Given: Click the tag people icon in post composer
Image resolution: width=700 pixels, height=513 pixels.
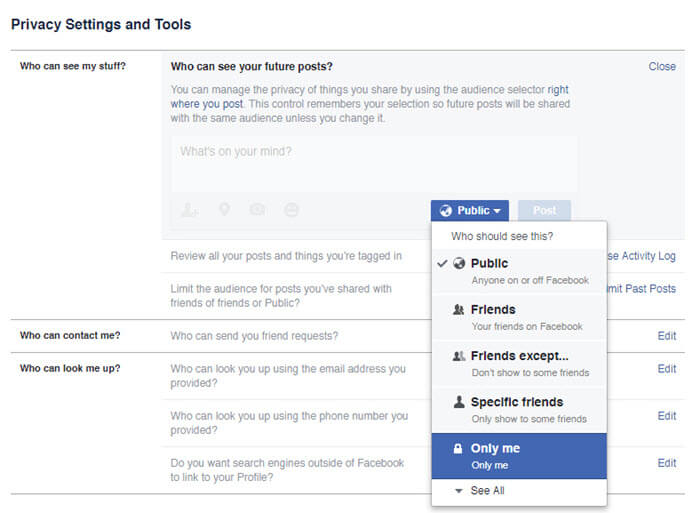Looking at the screenshot, I should pyautogui.click(x=190, y=210).
